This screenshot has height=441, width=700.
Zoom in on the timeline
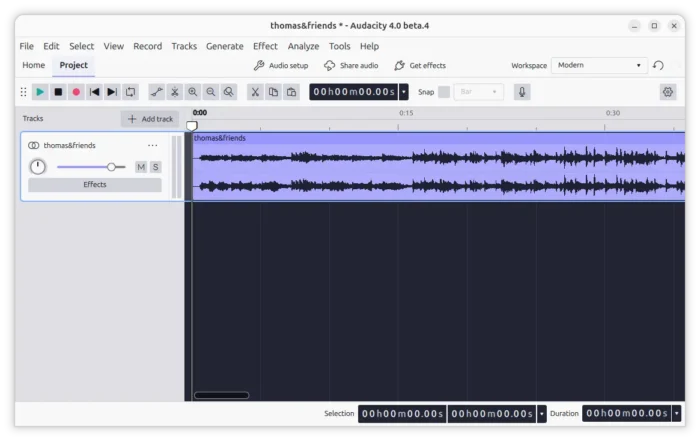[192, 92]
